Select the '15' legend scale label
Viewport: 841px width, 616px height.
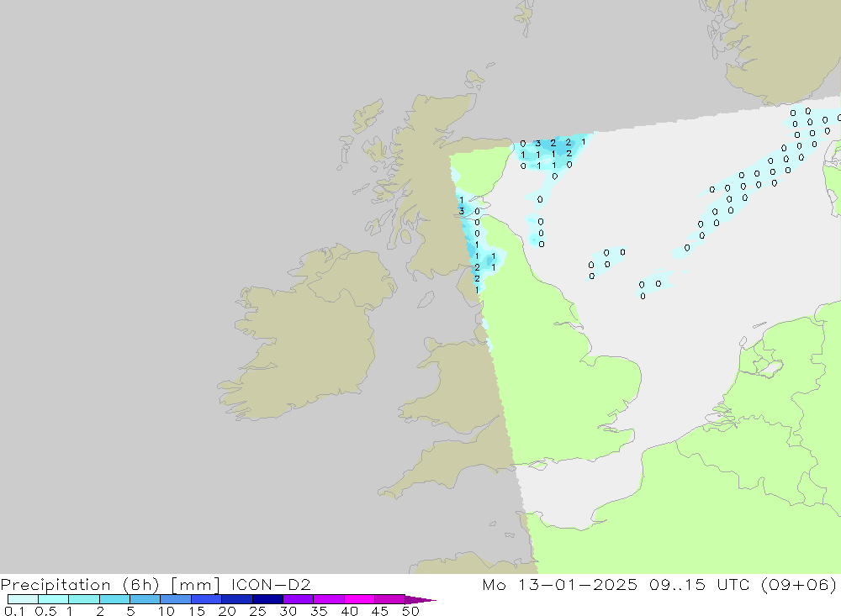(197, 611)
